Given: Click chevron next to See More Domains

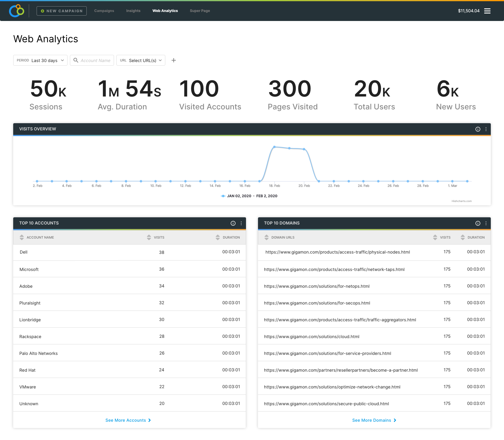Looking at the screenshot, I should coord(395,420).
